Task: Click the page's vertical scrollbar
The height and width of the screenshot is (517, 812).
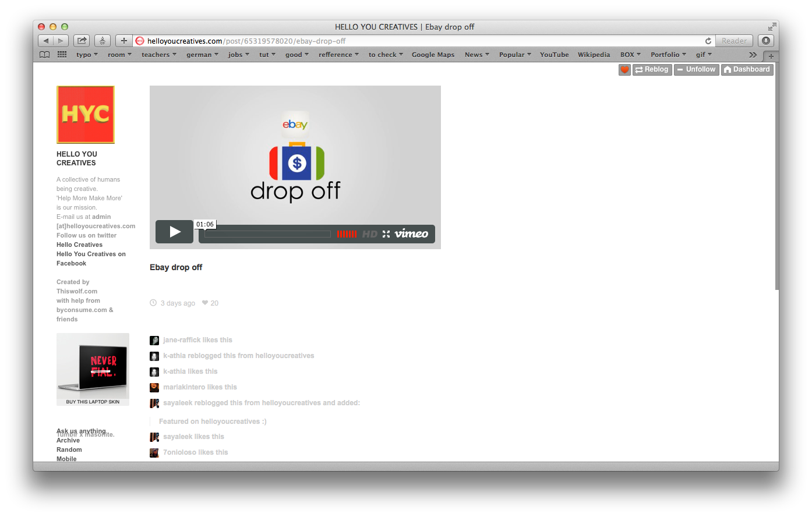Action: click(x=776, y=176)
